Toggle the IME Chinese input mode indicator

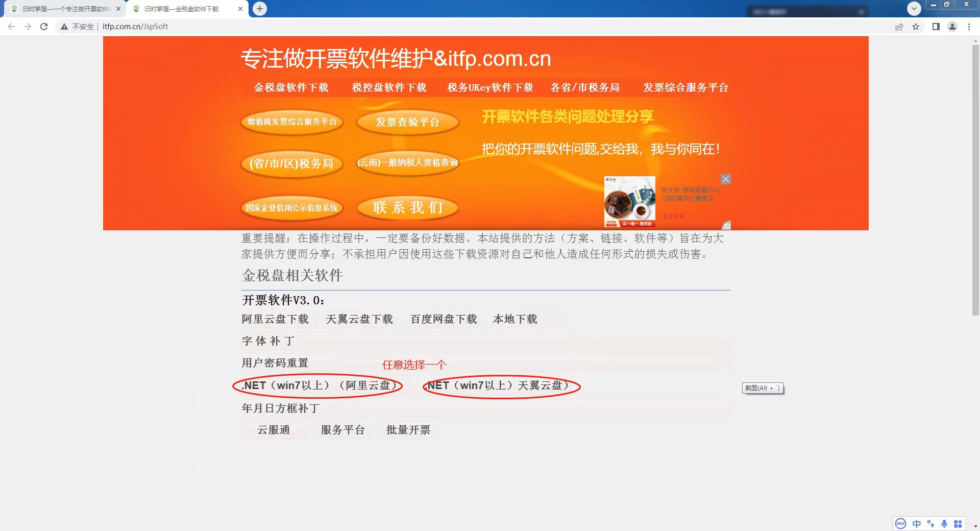click(917, 524)
